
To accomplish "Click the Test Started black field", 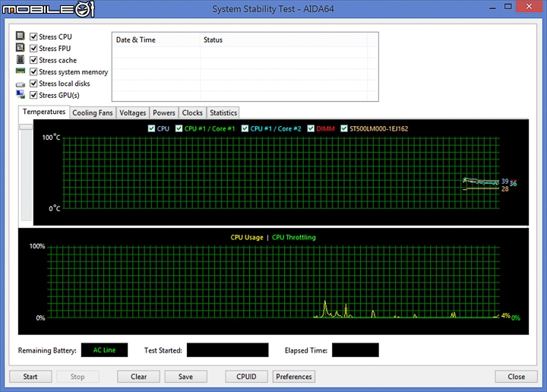I will point(227,350).
